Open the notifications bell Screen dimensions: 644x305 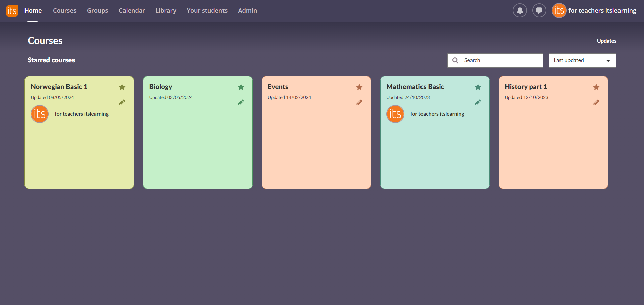519,11
